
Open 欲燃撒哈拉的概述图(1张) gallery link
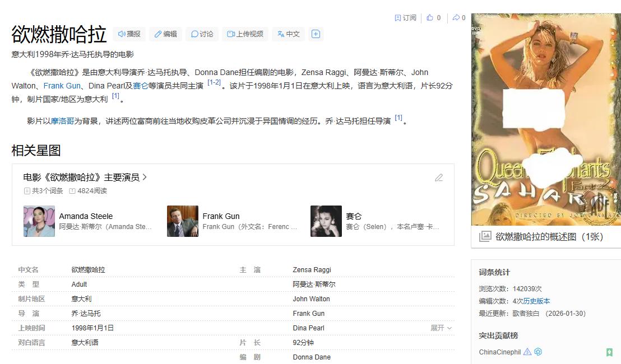(x=549, y=236)
